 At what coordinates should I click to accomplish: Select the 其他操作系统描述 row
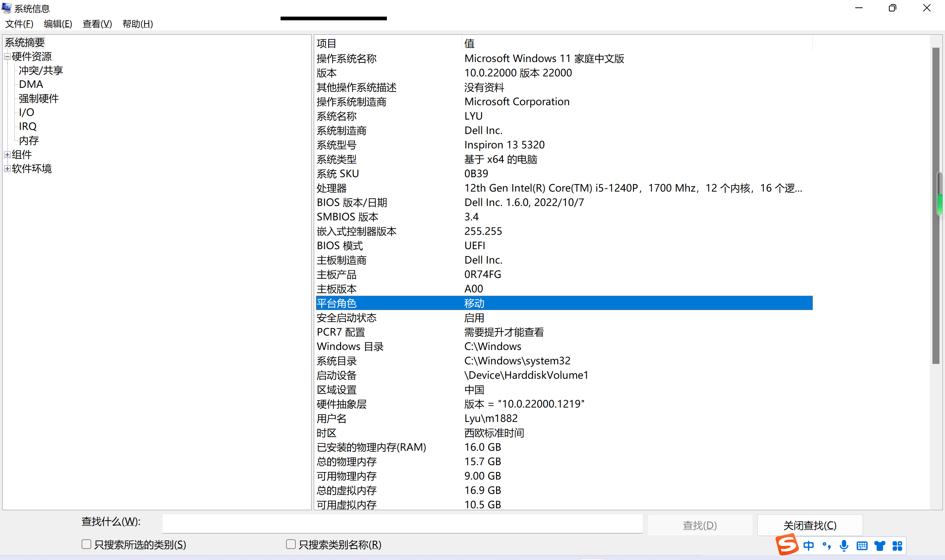564,87
